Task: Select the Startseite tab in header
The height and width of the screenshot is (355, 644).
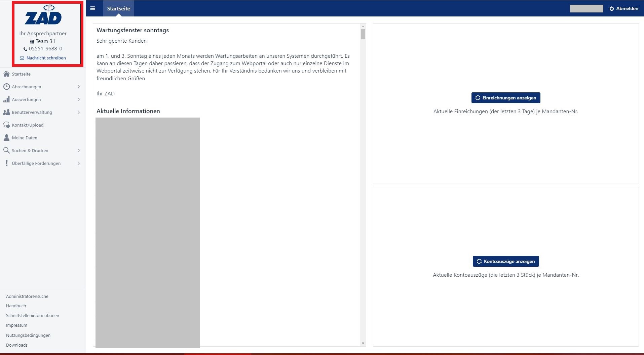Action: pyautogui.click(x=118, y=8)
